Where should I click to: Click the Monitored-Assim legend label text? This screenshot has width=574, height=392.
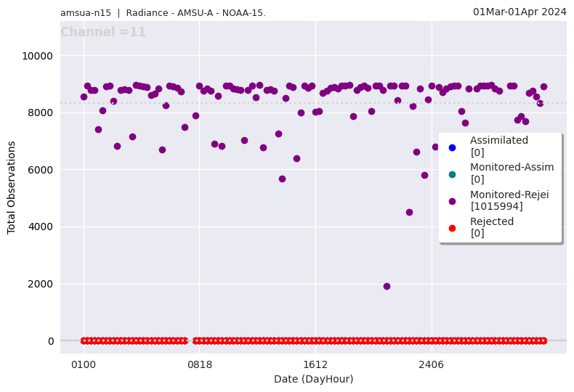pyautogui.click(x=512, y=167)
